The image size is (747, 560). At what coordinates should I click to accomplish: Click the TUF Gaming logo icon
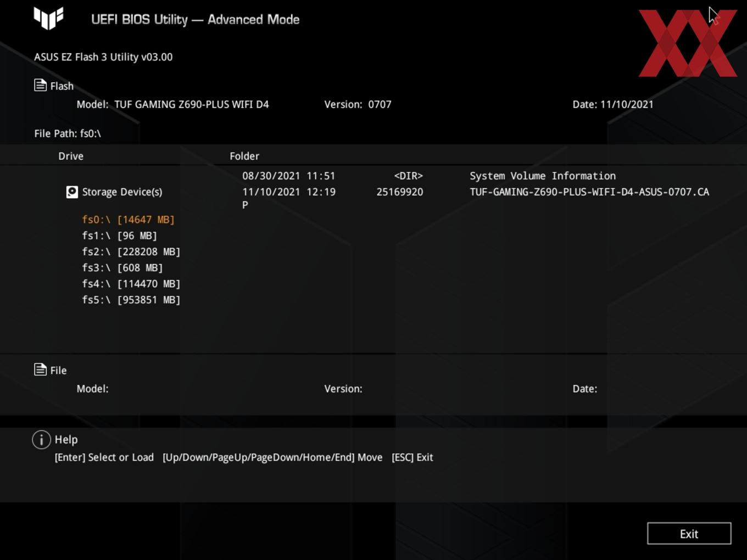tap(48, 18)
